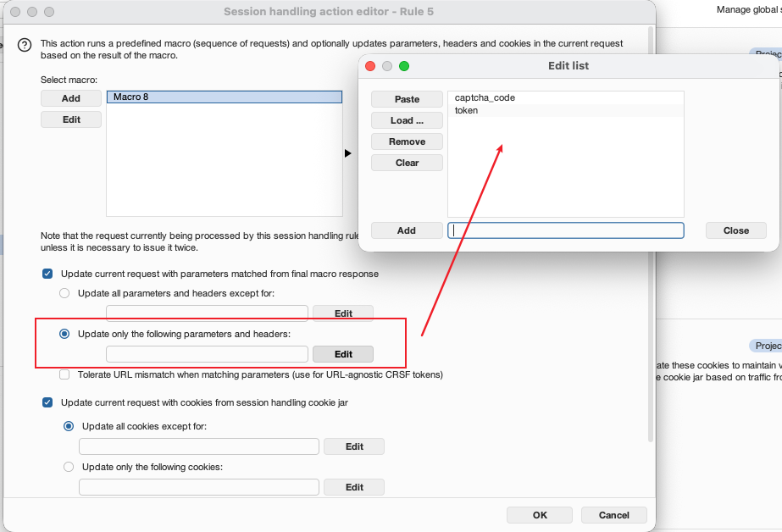Viewport: 782px width, 532px height.
Task: Select 'Update only the following parameters and headers' radio
Action: point(64,334)
